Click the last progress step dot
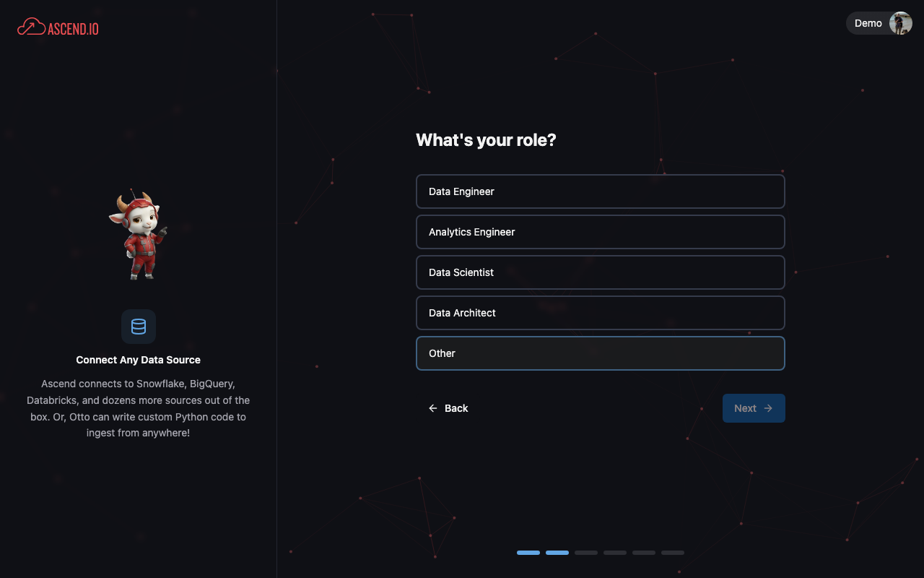 click(673, 552)
